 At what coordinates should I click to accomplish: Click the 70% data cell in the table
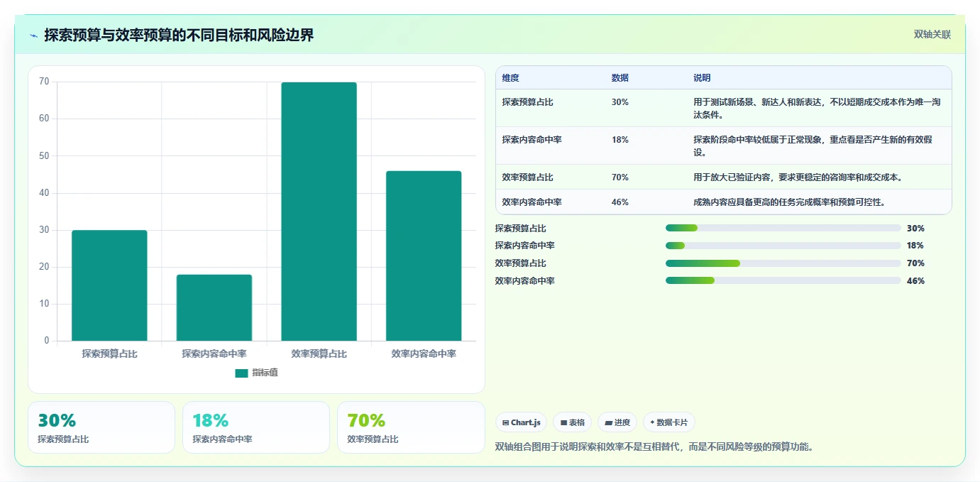(x=620, y=177)
